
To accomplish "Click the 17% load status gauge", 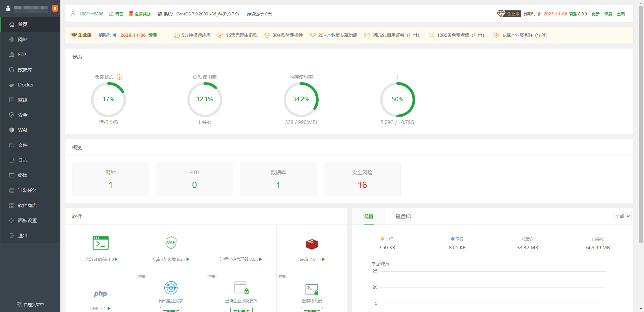I will click(x=108, y=100).
